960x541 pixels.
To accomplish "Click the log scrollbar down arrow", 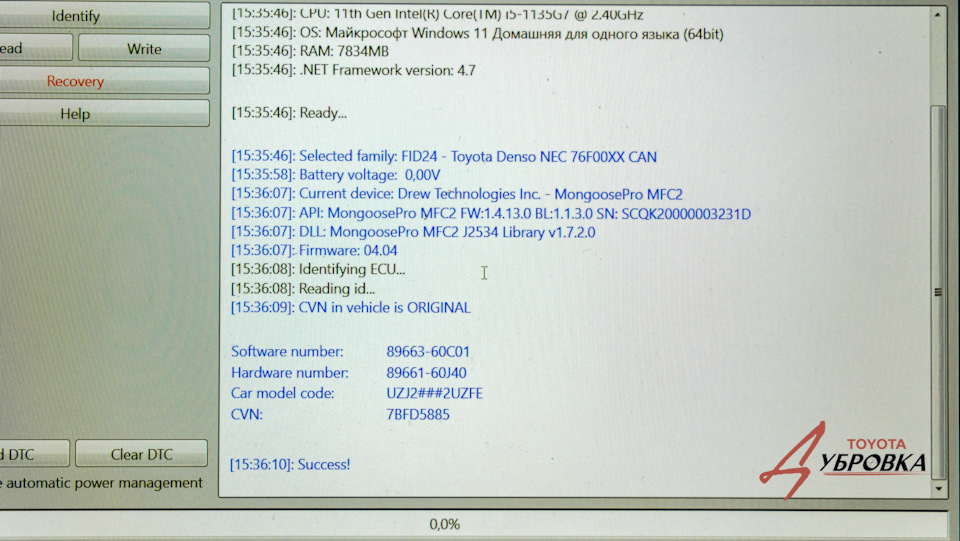I will click(x=938, y=488).
